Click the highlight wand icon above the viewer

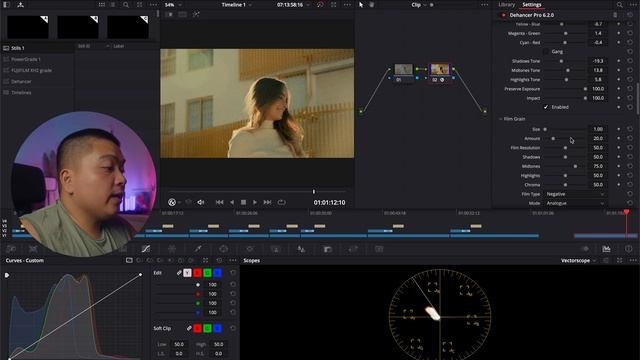(196, 14)
